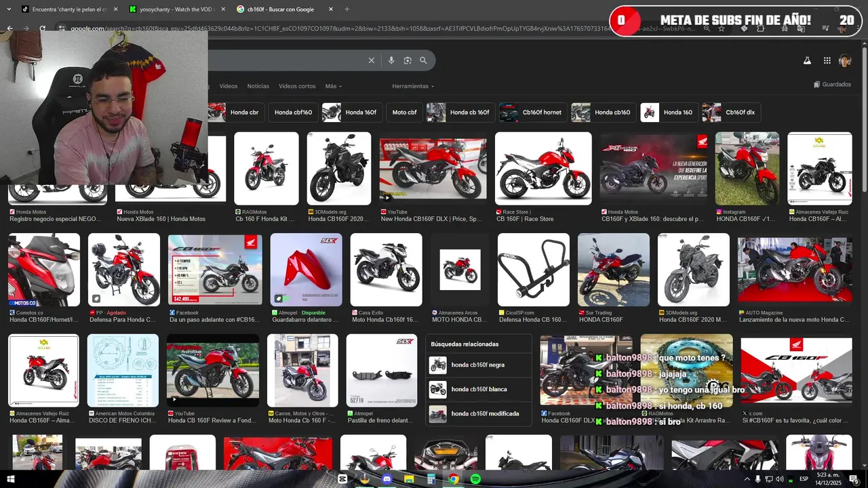Image resolution: width=868 pixels, height=488 pixels.
Task: Open YouTube 'New Honda CB160F DLX' result
Action: tap(433, 169)
